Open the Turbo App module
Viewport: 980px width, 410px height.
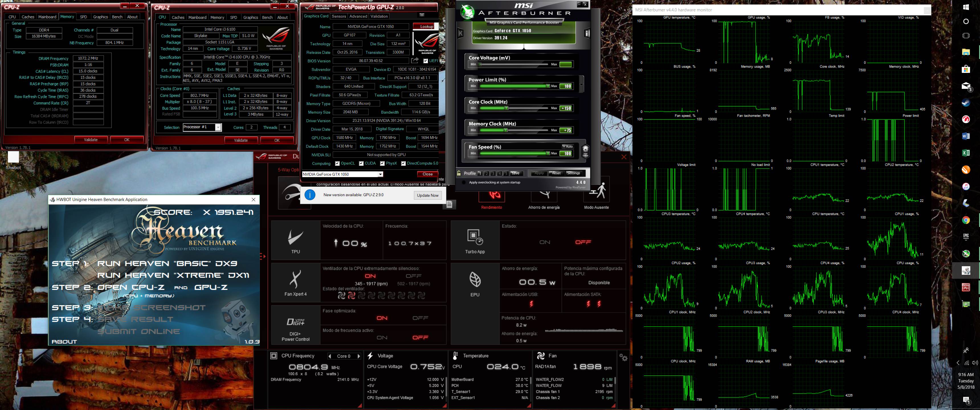pos(475,241)
